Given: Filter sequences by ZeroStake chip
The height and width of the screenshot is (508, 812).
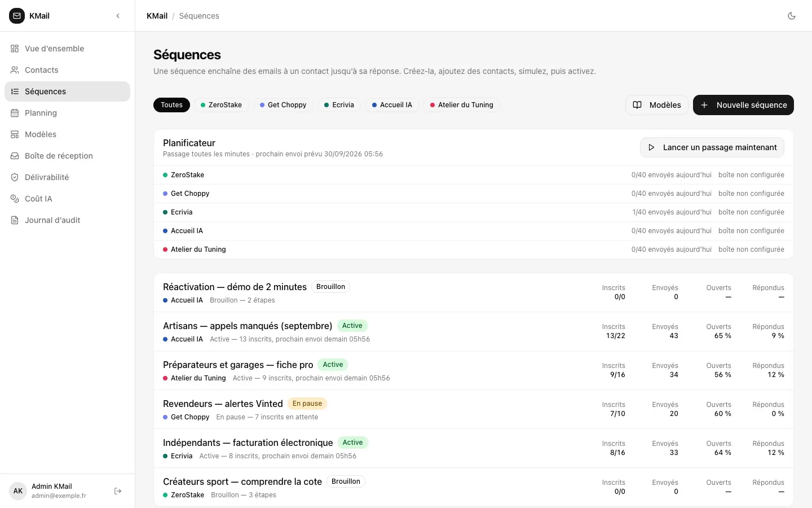Looking at the screenshot, I should [x=221, y=105].
